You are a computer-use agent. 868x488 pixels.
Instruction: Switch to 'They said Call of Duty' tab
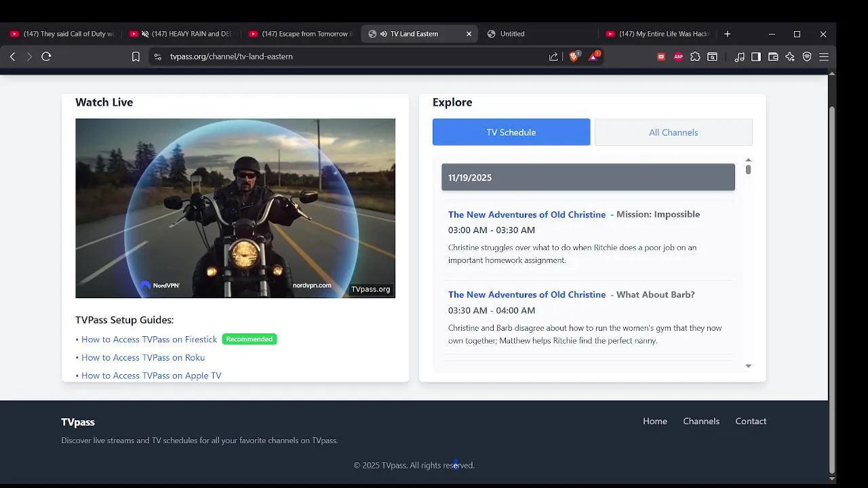(x=61, y=34)
